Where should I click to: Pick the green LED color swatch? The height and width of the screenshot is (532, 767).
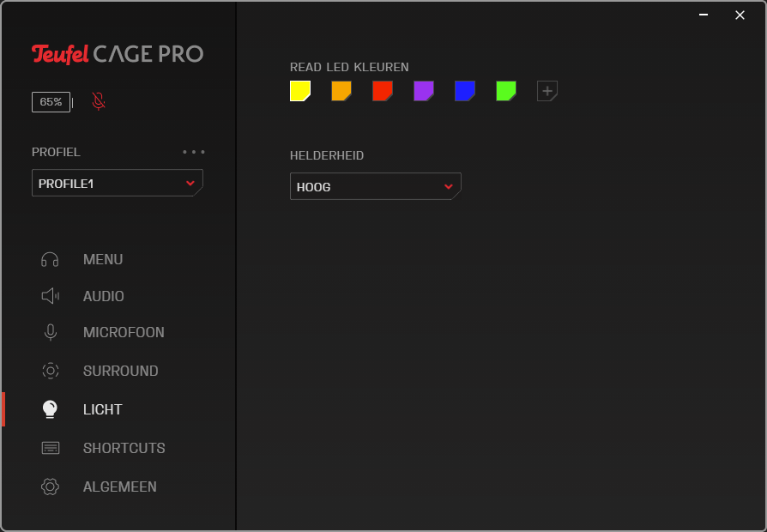click(506, 91)
